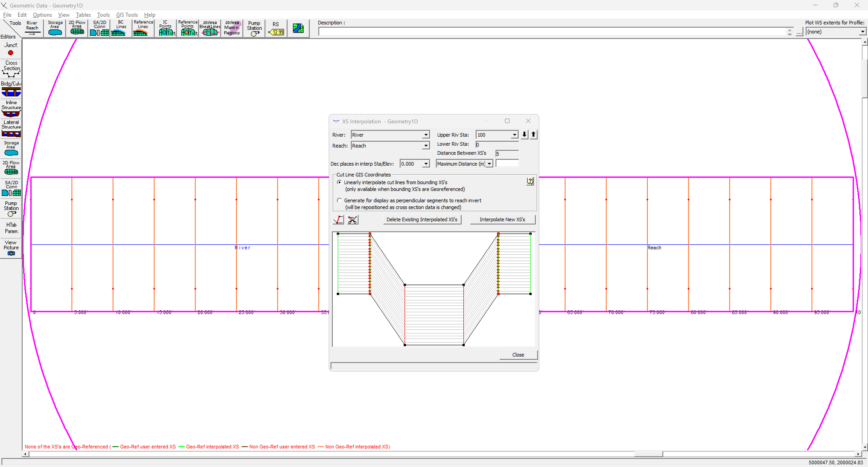Screen dimensions: 868x467
Task: Expand the Upper Riv Sta dropdown
Action: (514, 135)
